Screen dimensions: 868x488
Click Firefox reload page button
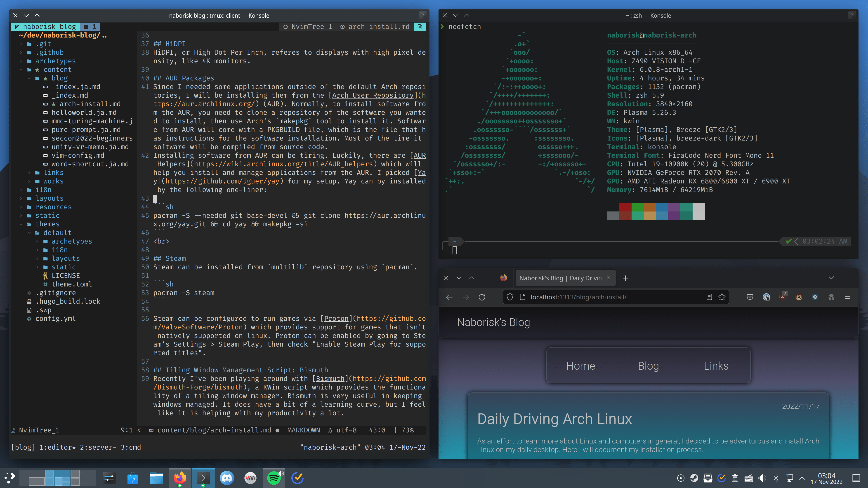click(482, 297)
